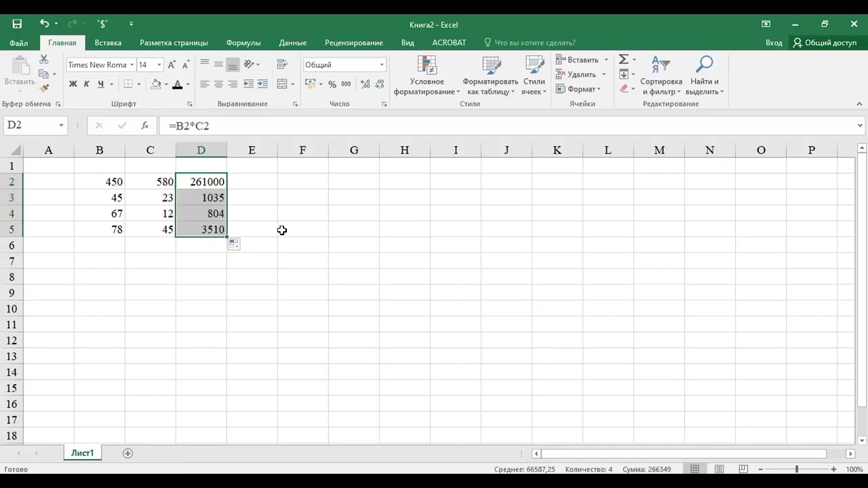Click the Insert Function fx icon
This screenshot has height=488, width=868.
pyautogui.click(x=144, y=125)
